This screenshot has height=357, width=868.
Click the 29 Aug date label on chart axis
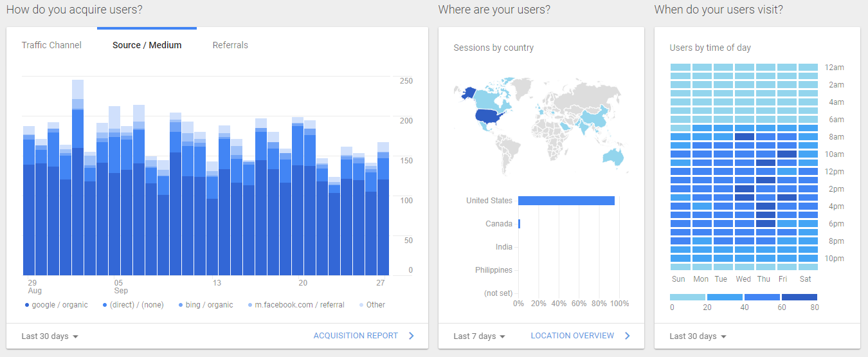[34, 287]
